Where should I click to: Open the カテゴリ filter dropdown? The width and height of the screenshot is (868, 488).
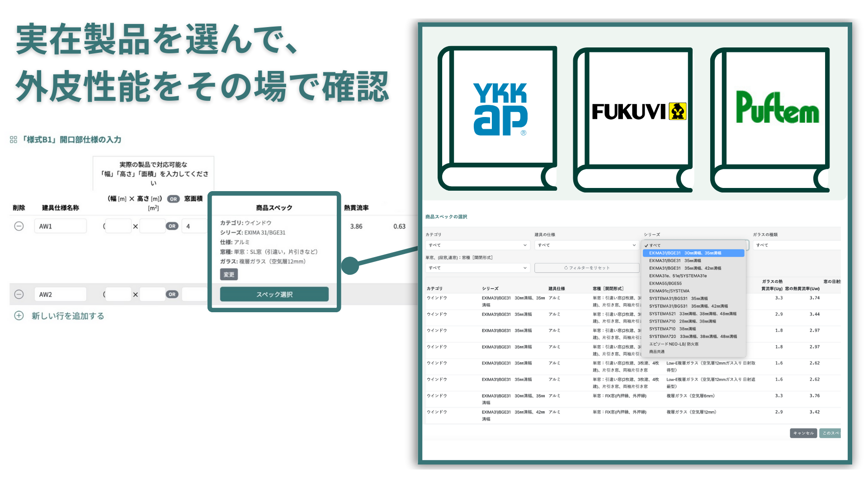tap(477, 245)
